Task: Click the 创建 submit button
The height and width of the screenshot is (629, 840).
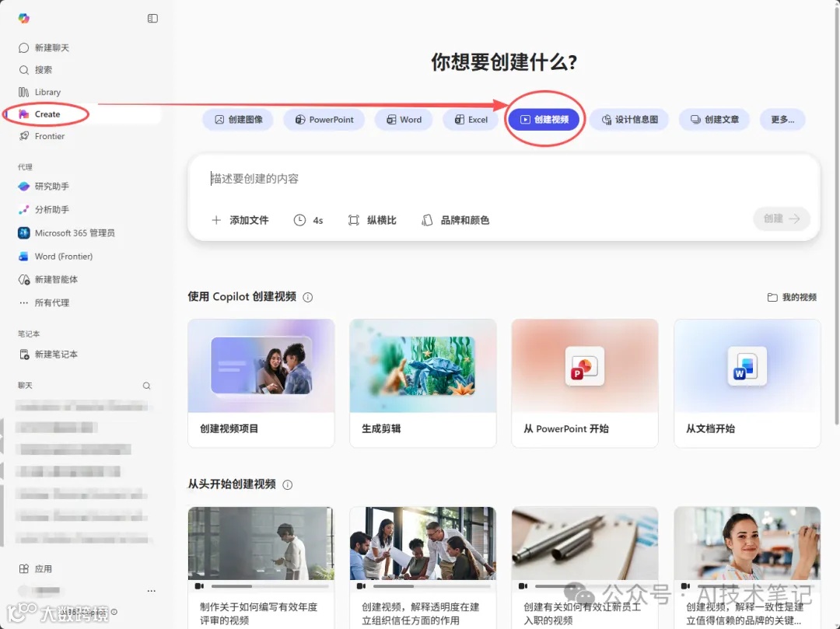Action: 782,218
